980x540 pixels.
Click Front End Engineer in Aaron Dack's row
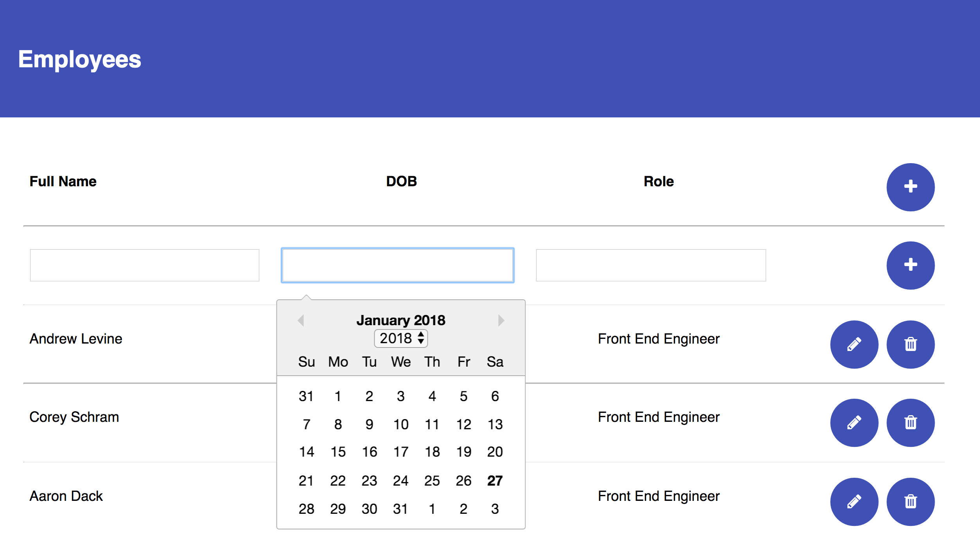[x=659, y=496]
